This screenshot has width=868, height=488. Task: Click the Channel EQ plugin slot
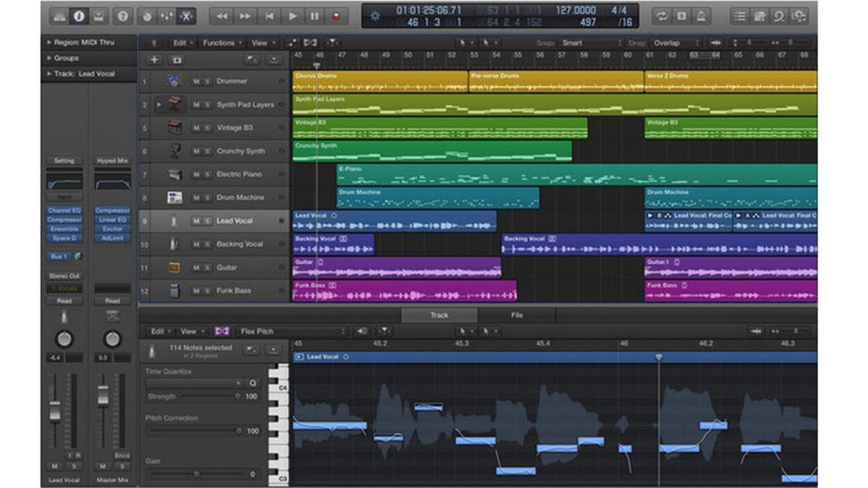(64, 210)
